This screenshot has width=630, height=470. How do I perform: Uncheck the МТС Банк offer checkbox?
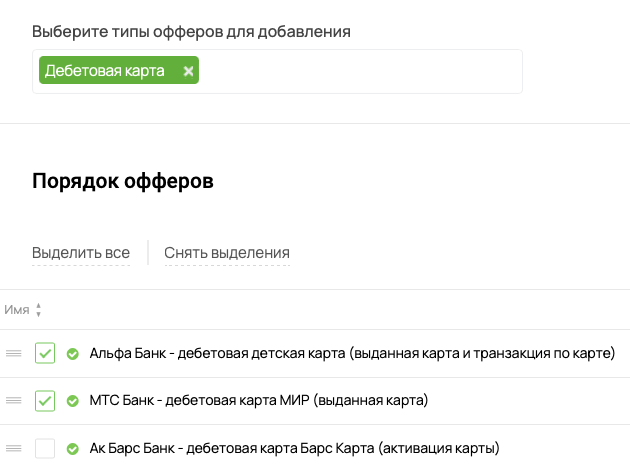tap(45, 401)
